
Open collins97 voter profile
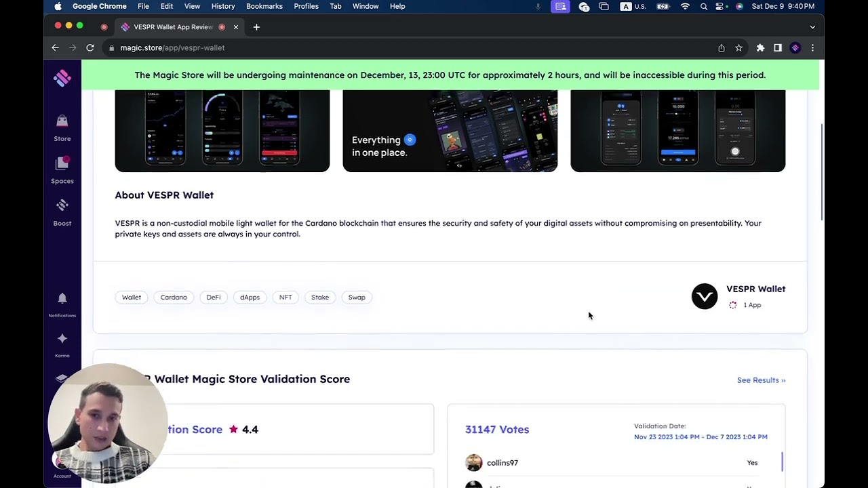502,463
